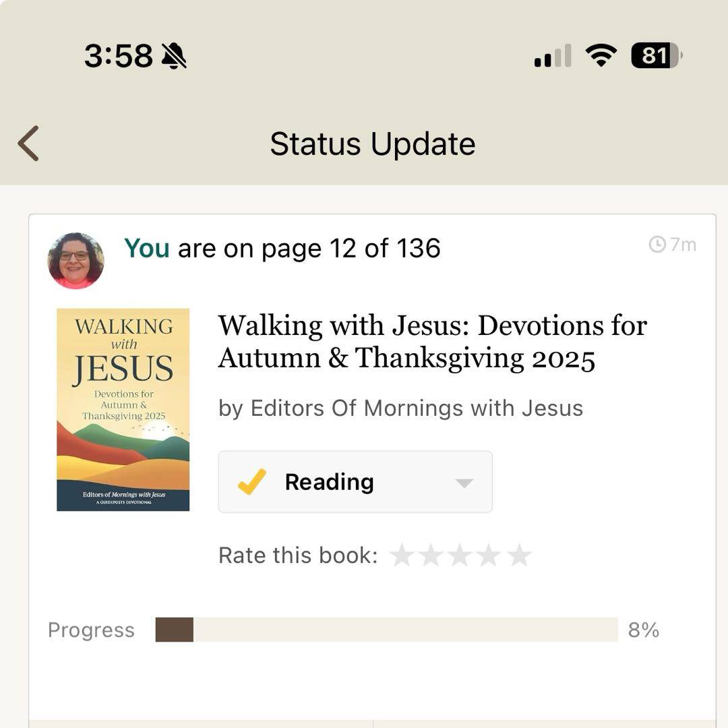Open the Walking with Jesus book title
This screenshot has height=728, width=728.
pyautogui.click(x=432, y=342)
